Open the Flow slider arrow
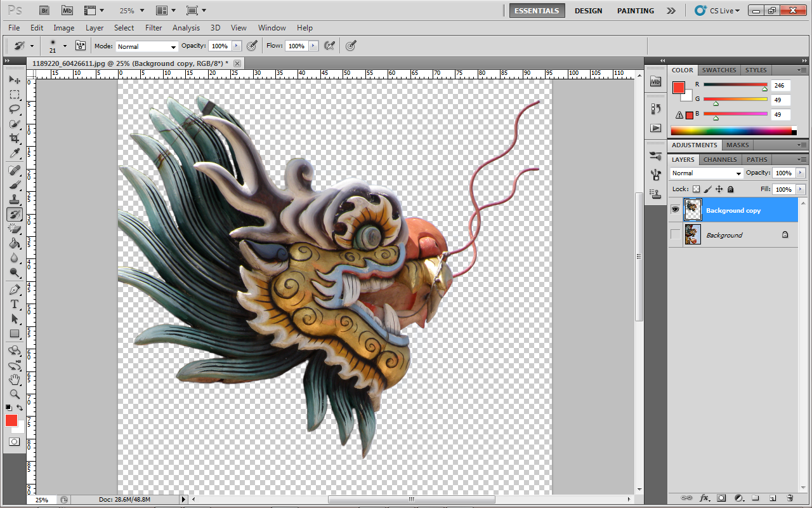 [x=314, y=46]
